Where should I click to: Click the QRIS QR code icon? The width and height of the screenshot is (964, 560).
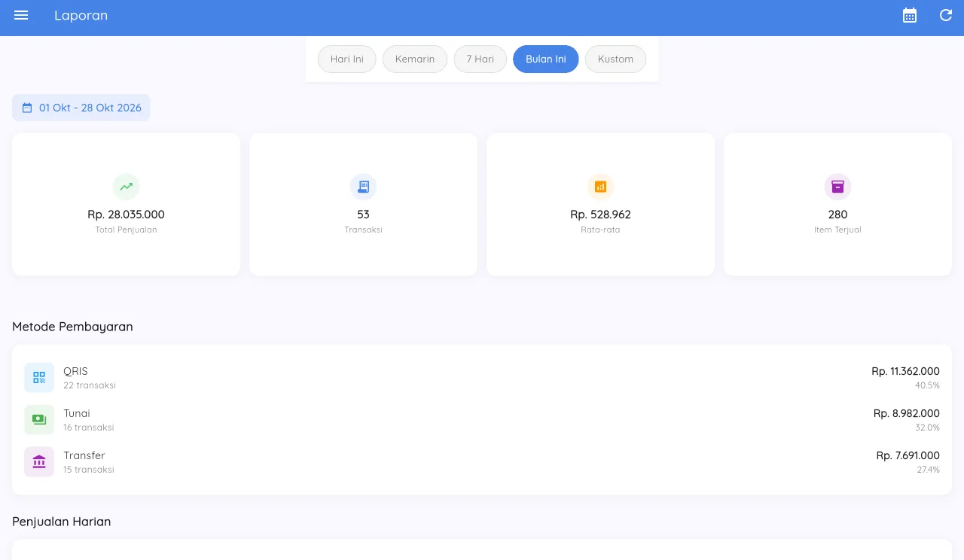39,378
